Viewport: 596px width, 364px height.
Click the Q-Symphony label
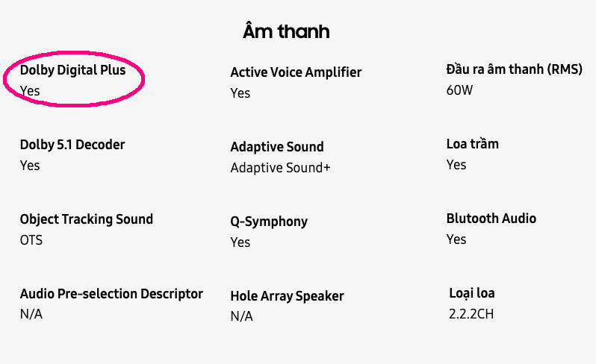pyautogui.click(x=269, y=222)
